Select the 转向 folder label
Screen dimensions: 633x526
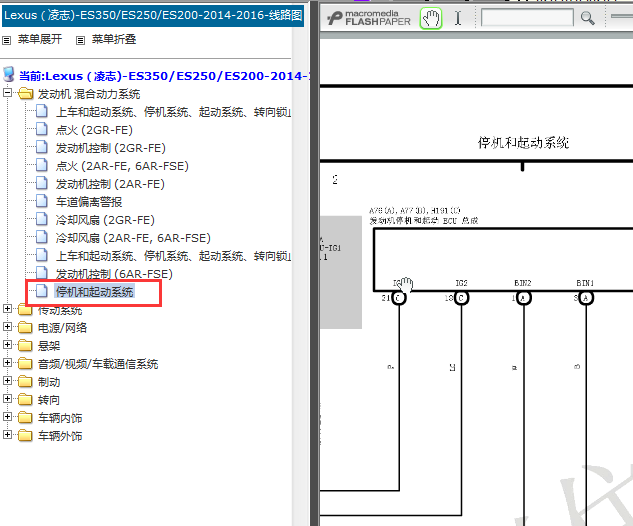pos(49,400)
